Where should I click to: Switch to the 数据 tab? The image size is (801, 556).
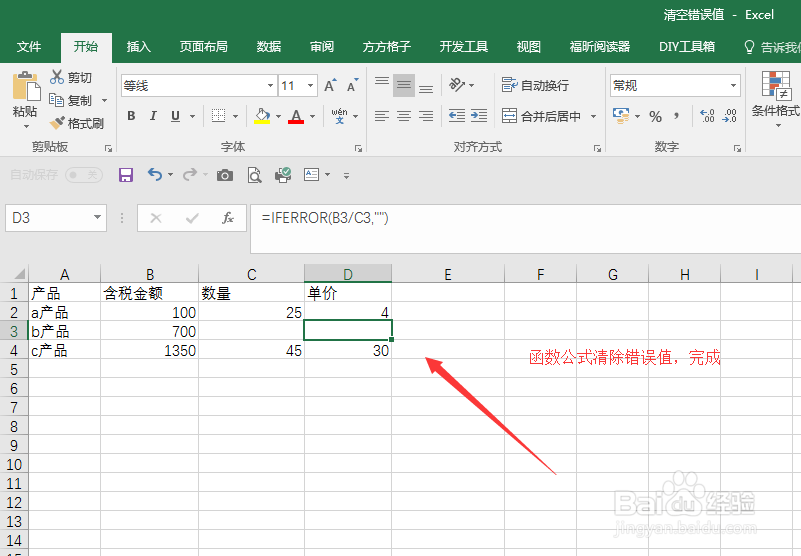pos(269,47)
